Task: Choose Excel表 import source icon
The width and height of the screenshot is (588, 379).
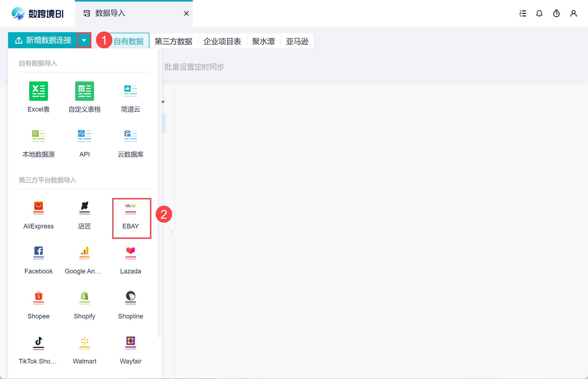Action: (38, 91)
